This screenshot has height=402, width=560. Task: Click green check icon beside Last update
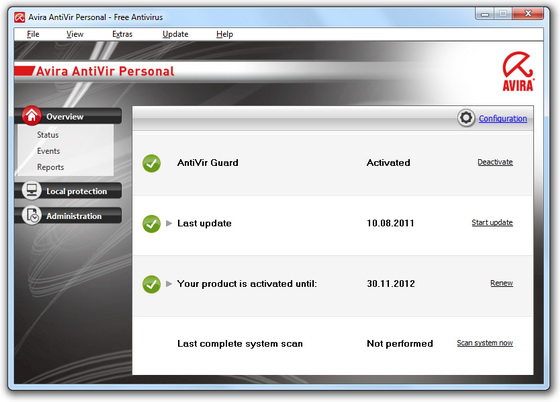click(151, 224)
